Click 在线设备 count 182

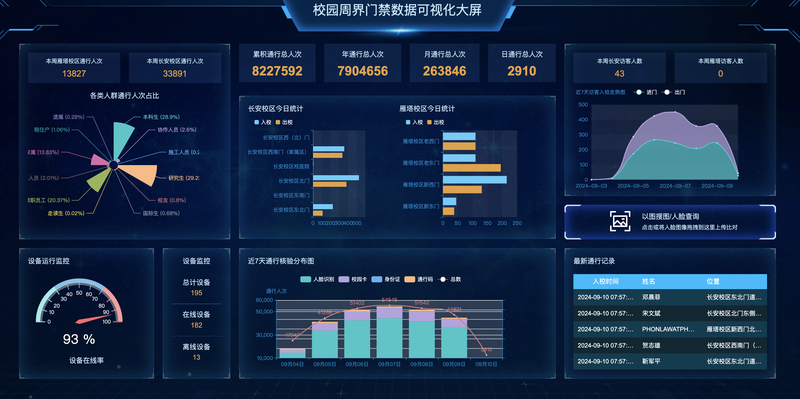click(x=196, y=325)
